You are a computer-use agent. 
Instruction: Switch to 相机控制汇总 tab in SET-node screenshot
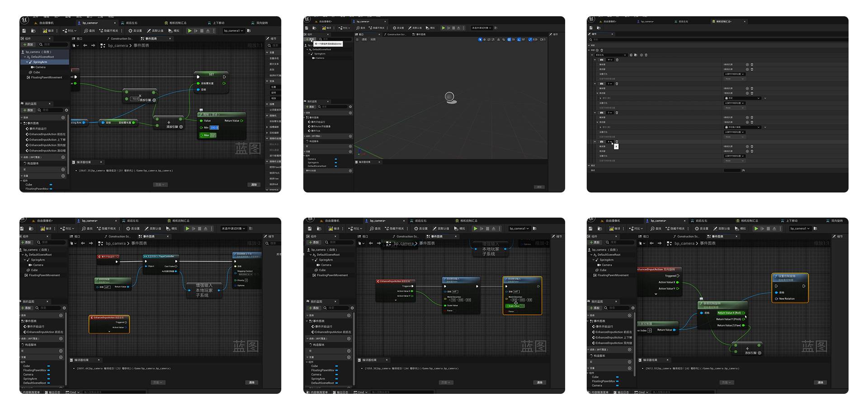(175, 23)
